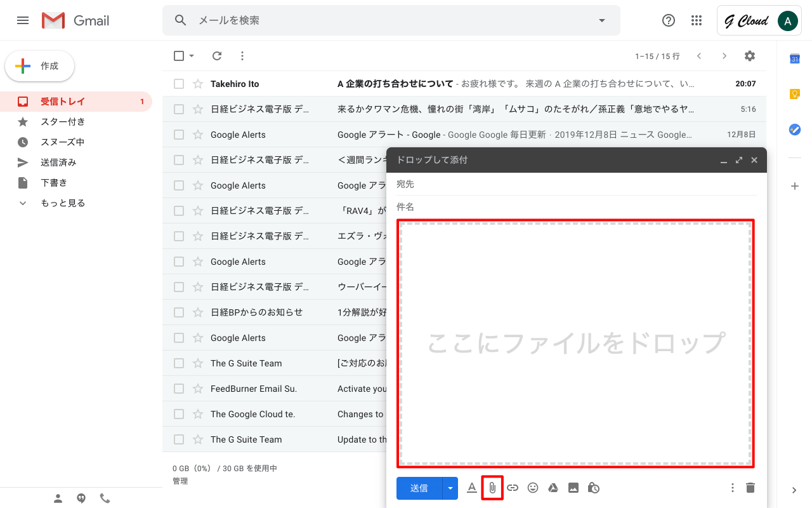This screenshot has height=508, width=812.
Task: Click the paperclip attach files icon
Action: tap(492, 488)
